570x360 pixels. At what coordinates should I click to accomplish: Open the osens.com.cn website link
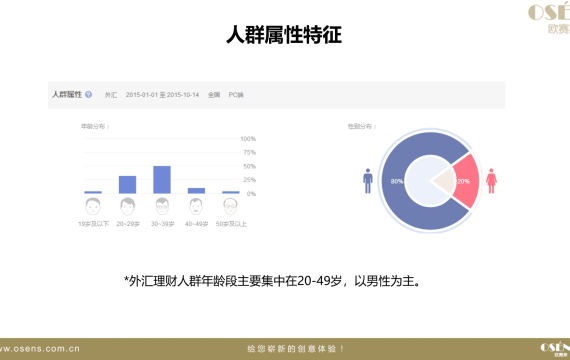(40, 349)
